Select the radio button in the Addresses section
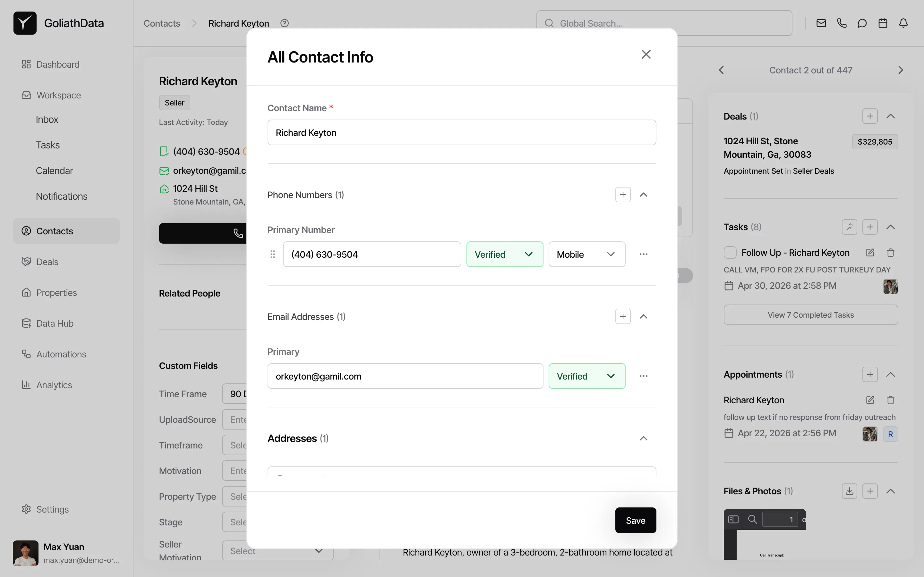Image resolution: width=924 pixels, height=577 pixels. [280, 477]
